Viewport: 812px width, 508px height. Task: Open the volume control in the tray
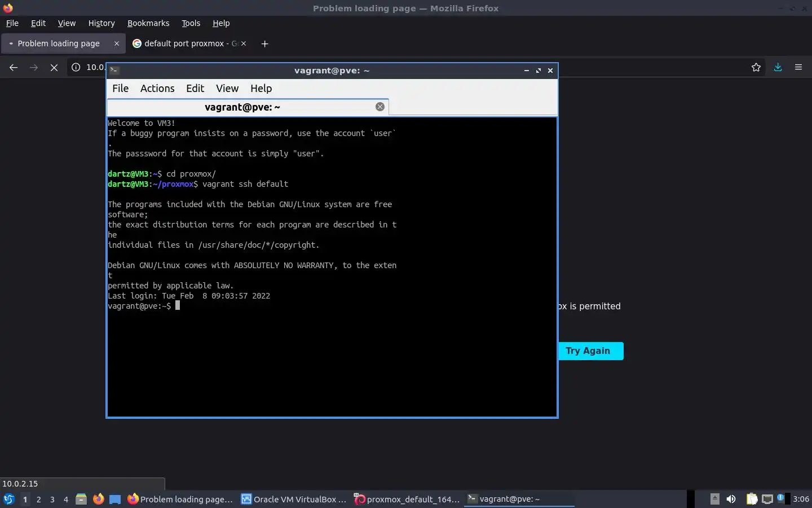click(x=731, y=499)
